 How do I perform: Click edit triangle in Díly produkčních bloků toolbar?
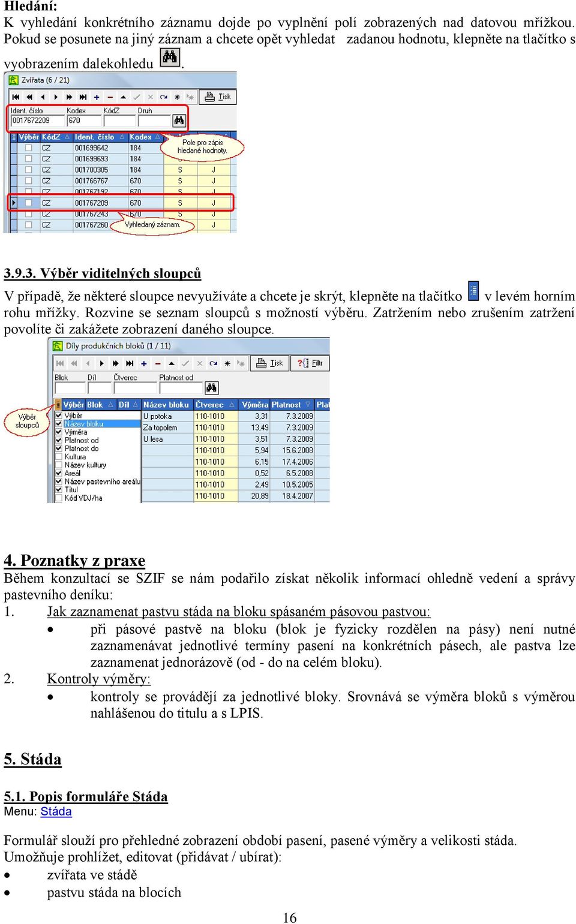pyautogui.click(x=172, y=363)
